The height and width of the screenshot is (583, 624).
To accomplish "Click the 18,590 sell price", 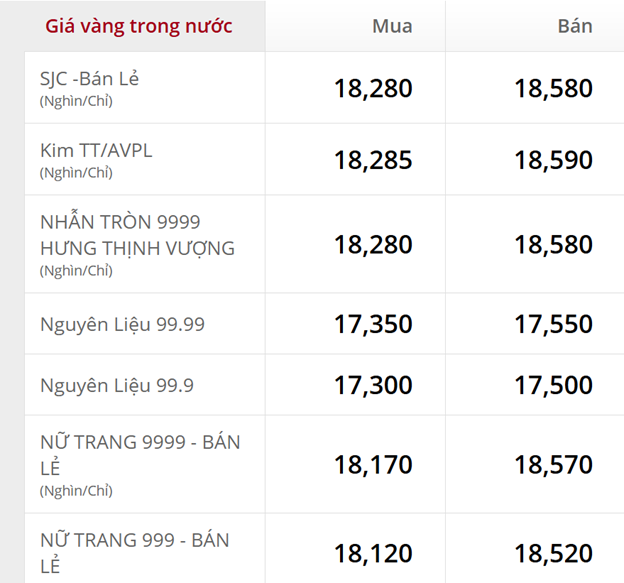I will coord(553,160).
